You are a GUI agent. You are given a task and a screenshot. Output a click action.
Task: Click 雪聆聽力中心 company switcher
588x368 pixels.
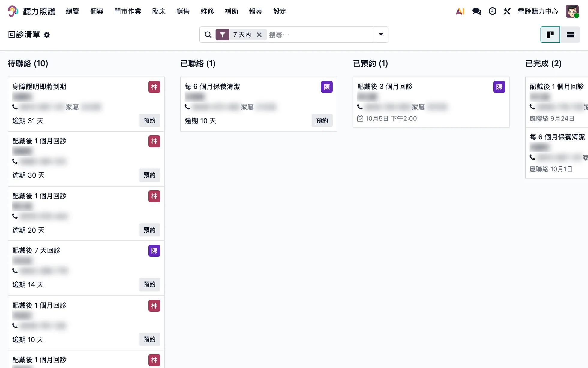[x=538, y=11]
